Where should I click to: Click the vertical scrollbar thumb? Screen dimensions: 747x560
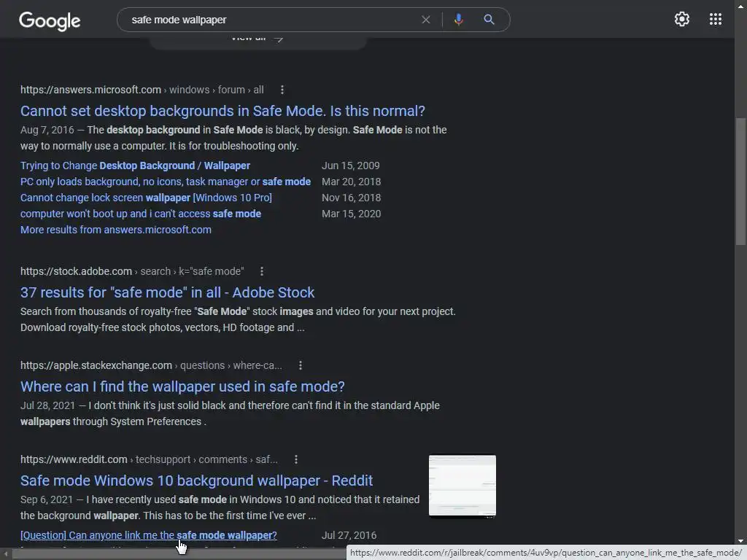740,181
